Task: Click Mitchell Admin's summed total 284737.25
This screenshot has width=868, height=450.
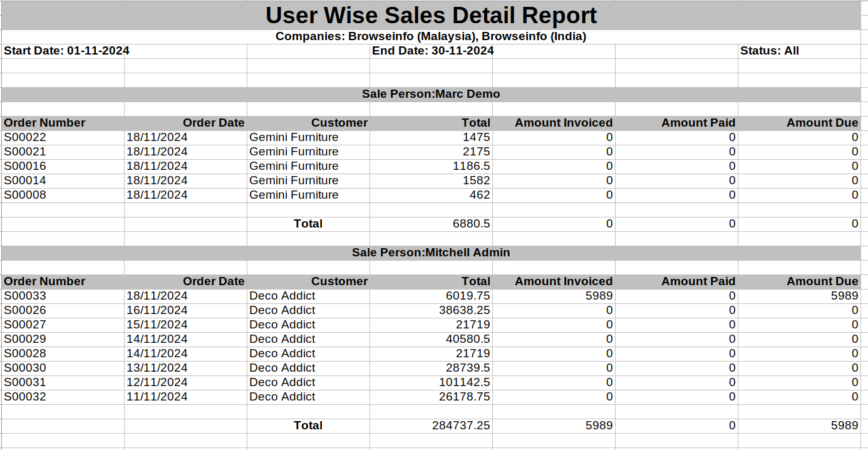Action: click(x=461, y=426)
